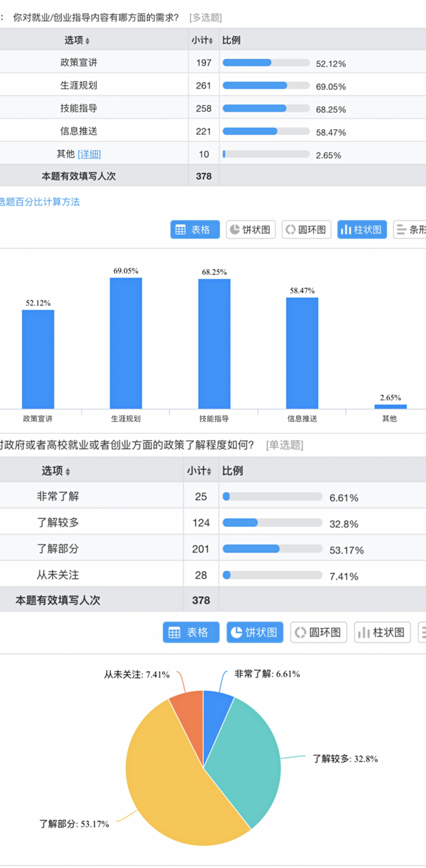Image resolution: width=426 pixels, height=868 pixels.
Task: Toggle 表格 view for the first question
Action: coord(195,229)
